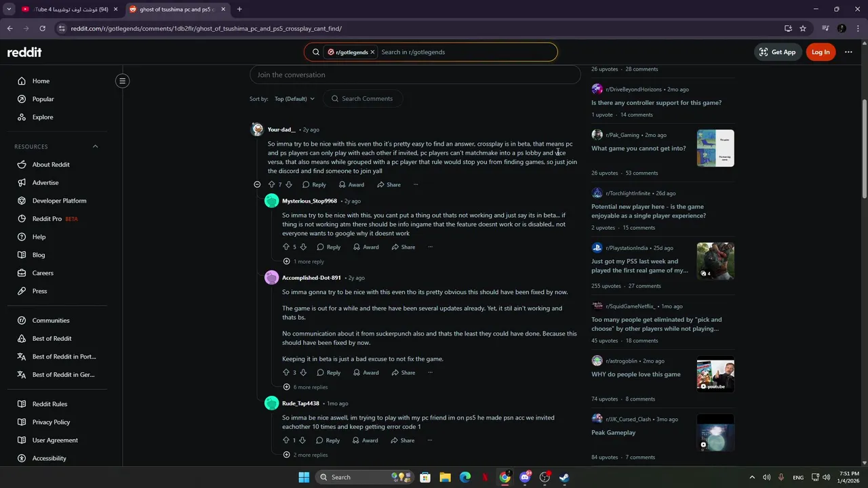868x488 pixels.
Task: Open Microsoft Edge from the taskbar
Action: pyautogui.click(x=465, y=477)
